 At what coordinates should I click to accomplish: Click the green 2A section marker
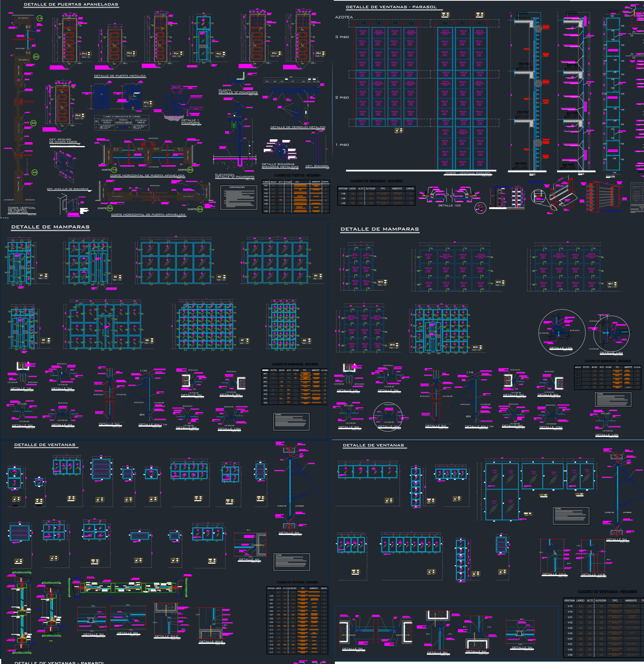[36, 57]
